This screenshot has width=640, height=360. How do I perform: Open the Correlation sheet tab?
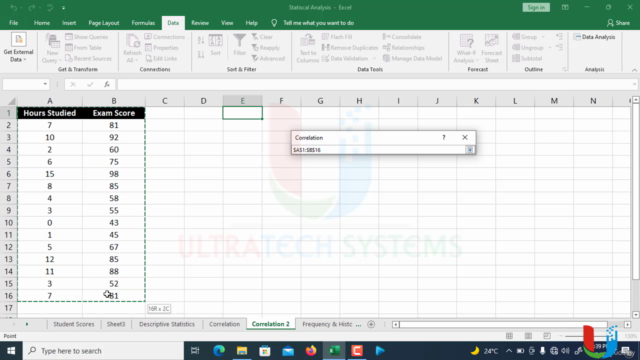[x=224, y=324]
